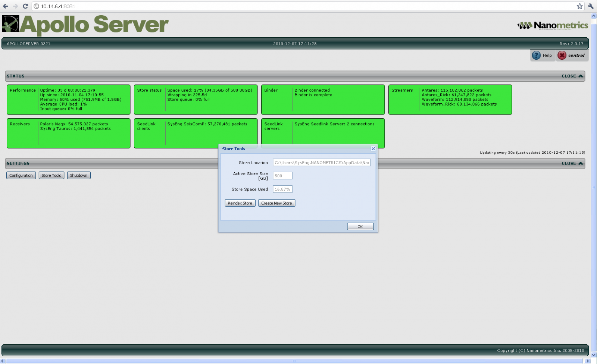Image resolution: width=597 pixels, height=364 pixels.
Task: Open Help with question mark icon
Action: click(536, 55)
